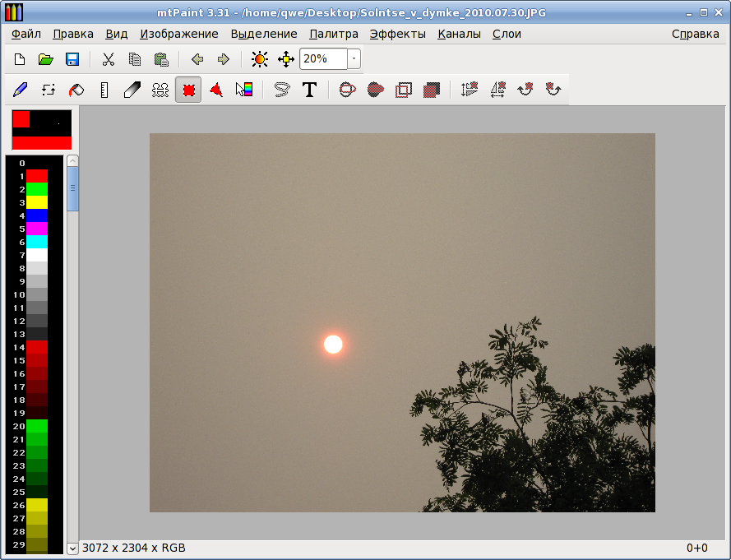The image size is (731, 560).
Task: Open the Эффекты menu
Action: pyautogui.click(x=398, y=34)
